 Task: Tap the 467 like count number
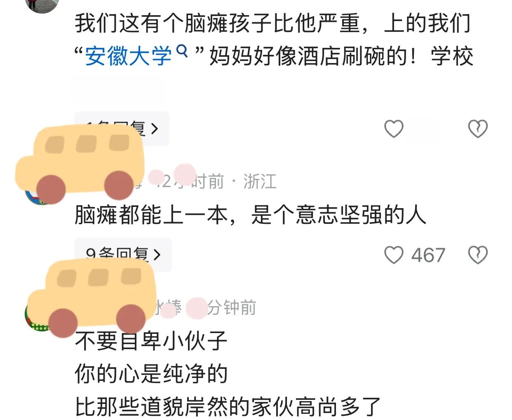coord(428,255)
